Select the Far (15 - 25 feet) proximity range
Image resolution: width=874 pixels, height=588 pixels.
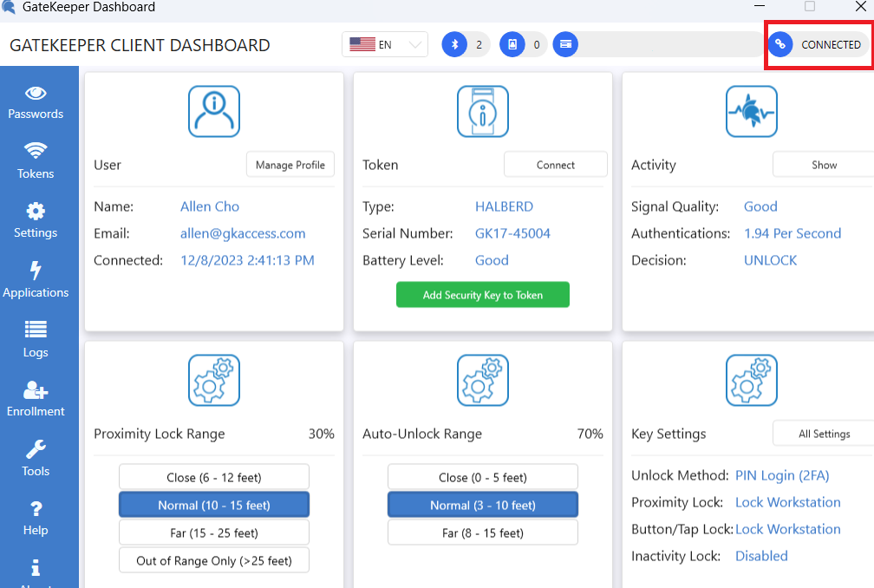pos(213,532)
